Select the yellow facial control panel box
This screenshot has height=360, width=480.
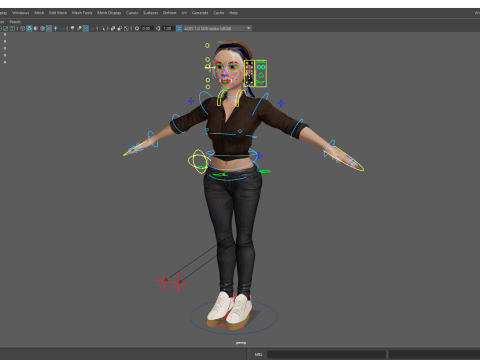coord(255,74)
